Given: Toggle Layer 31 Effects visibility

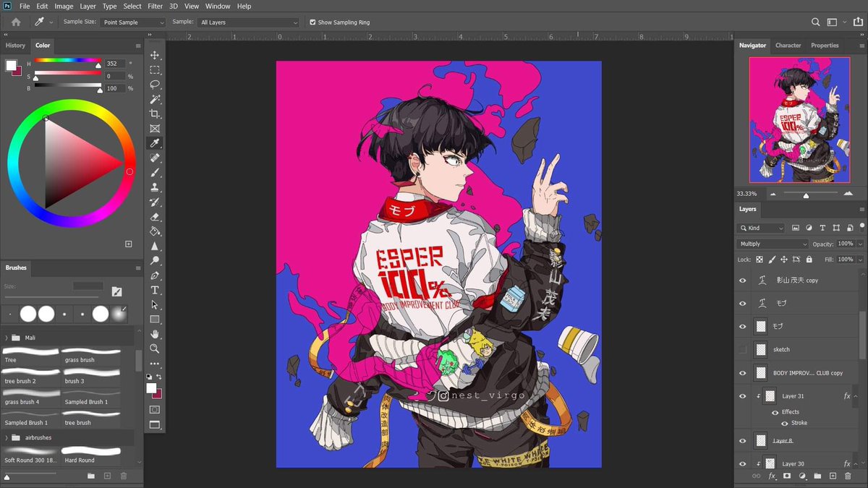Looking at the screenshot, I should coord(775,412).
